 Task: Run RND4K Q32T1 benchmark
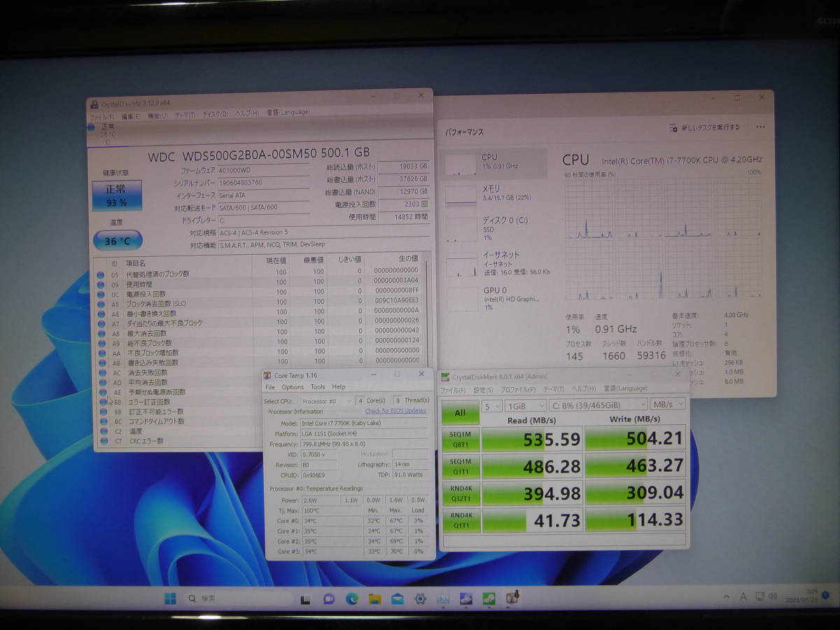(461, 493)
